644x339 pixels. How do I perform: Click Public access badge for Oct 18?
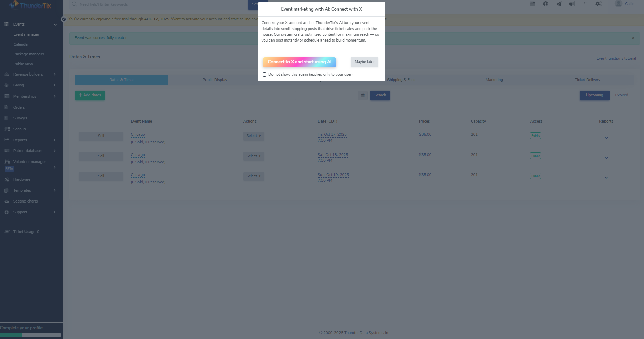click(535, 156)
